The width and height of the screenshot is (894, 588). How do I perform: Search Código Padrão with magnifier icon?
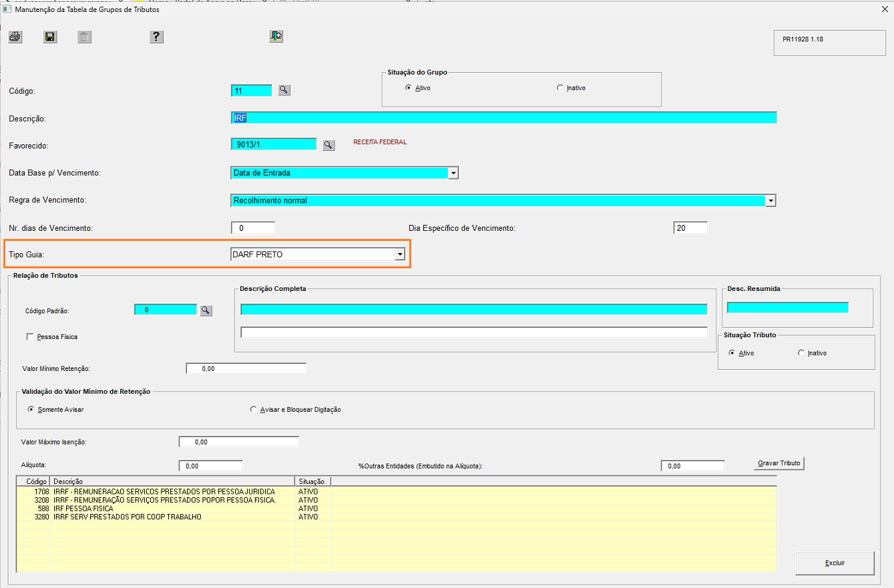(x=206, y=310)
